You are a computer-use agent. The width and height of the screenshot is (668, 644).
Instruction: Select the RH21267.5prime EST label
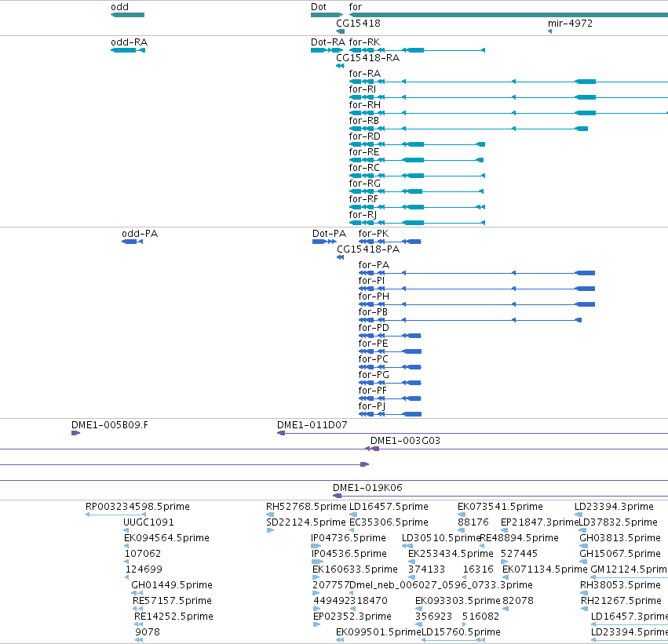point(621,601)
